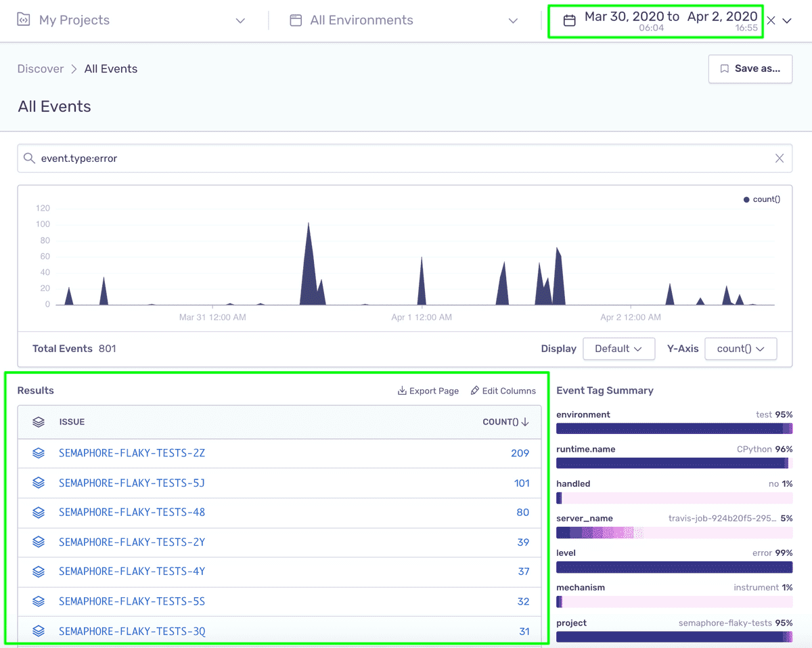Viewport: 812px width, 648px height.
Task: Click the search magnifier icon
Action: [29, 158]
